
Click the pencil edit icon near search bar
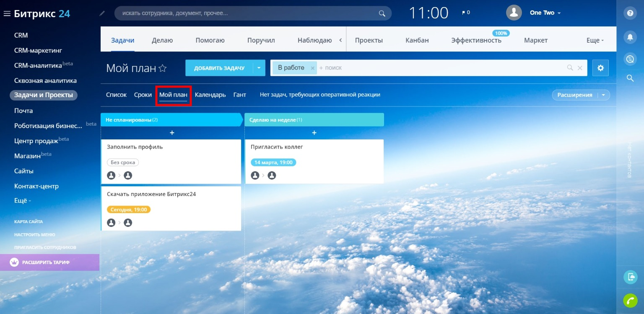[102, 13]
